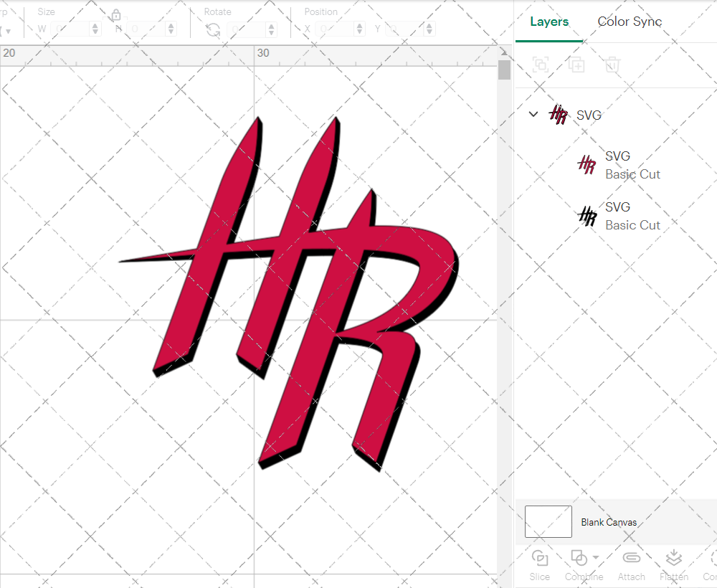Image resolution: width=717 pixels, height=588 pixels.
Task: Collapse the SVG group layer
Action: click(533, 114)
